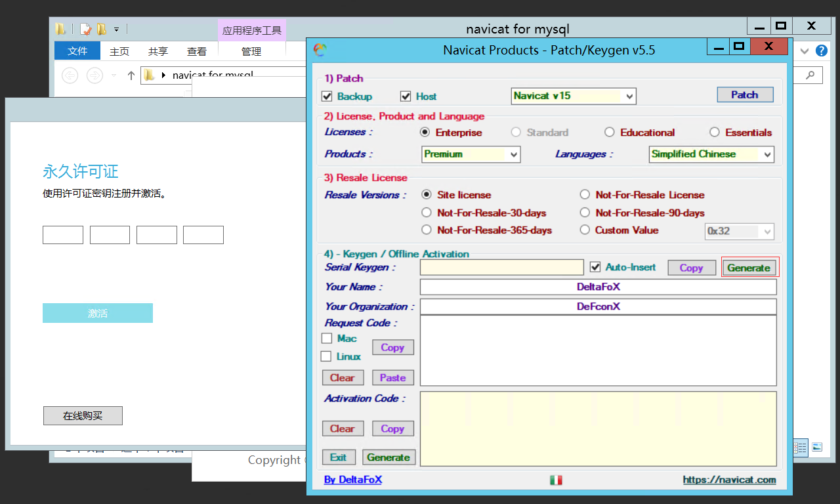The width and height of the screenshot is (840, 504).
Task: Open the Products Premium dropdown
Action: tap(471, 154)
